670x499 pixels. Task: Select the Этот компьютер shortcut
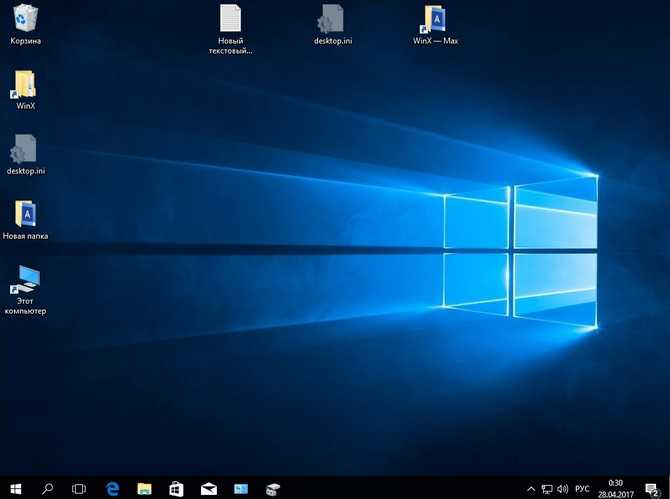[25, 290]
